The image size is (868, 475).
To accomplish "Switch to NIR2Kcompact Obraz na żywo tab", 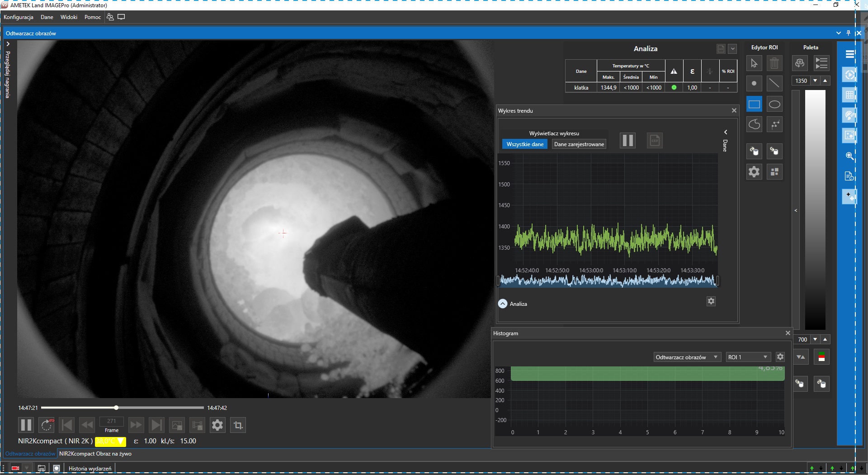I will (95, 454).
